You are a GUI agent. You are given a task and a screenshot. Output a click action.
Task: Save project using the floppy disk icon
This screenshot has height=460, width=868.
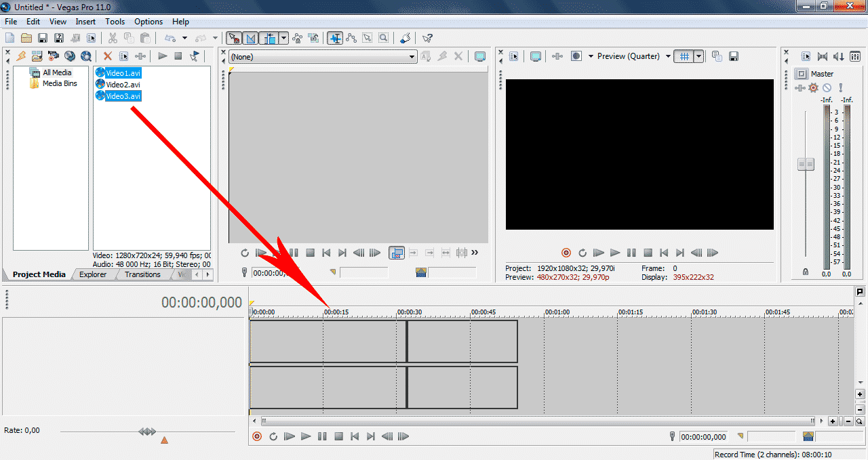43,38
